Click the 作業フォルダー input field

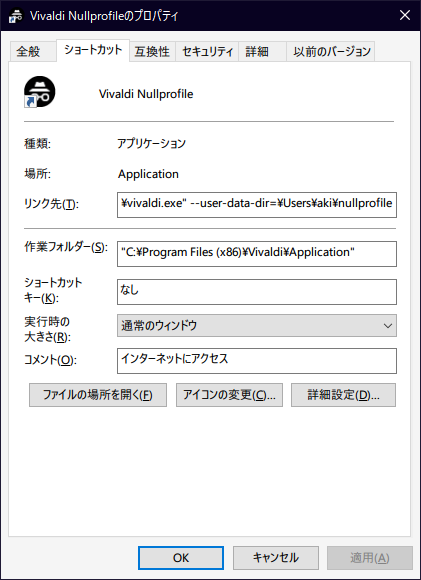tap(257, 254)
